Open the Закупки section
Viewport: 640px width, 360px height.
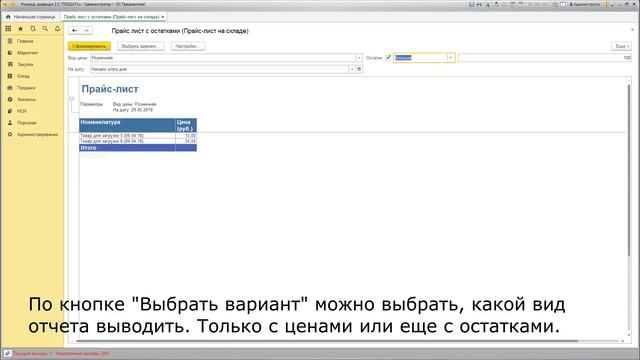coord(25,64)
